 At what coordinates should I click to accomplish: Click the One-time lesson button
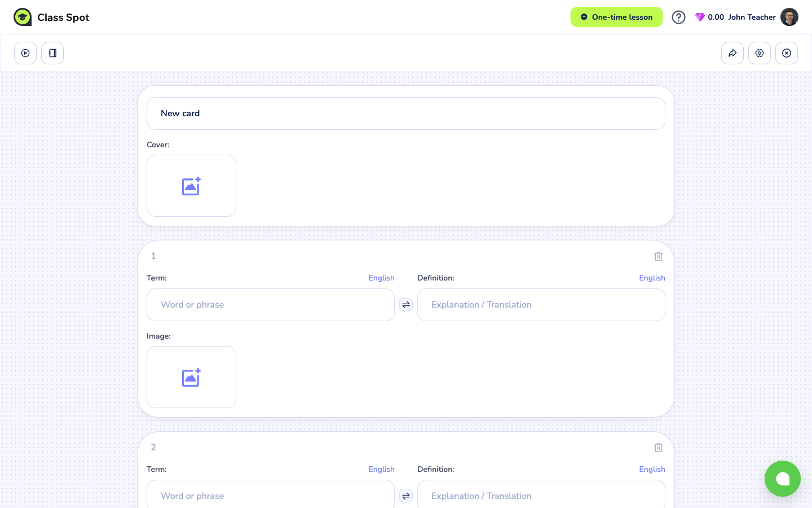[x=616, y=17]
